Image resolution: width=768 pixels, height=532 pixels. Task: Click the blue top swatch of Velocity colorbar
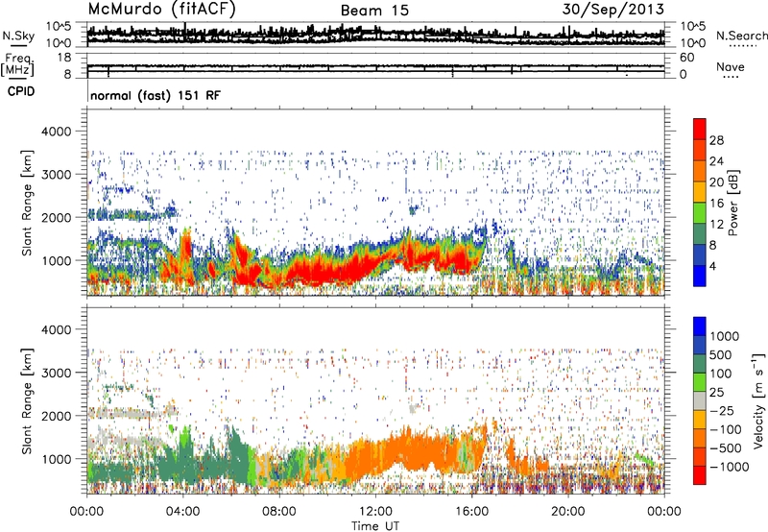(700, 326)
